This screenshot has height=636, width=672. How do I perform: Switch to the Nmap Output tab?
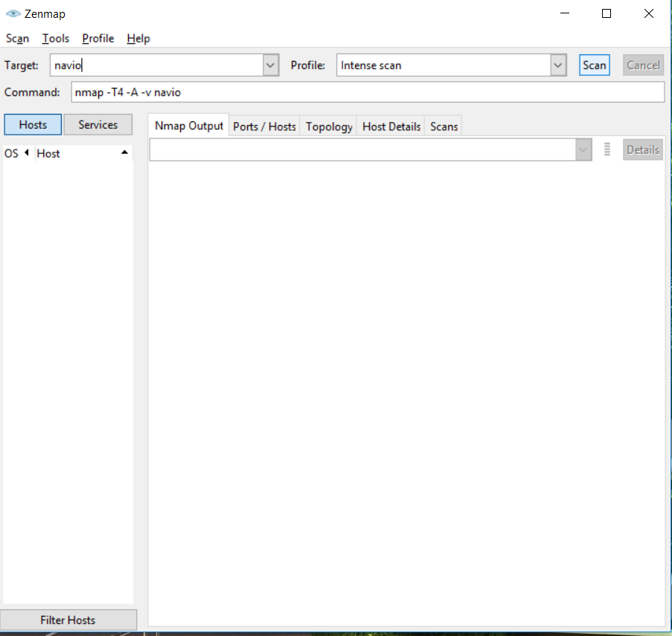tap(189, 126)
